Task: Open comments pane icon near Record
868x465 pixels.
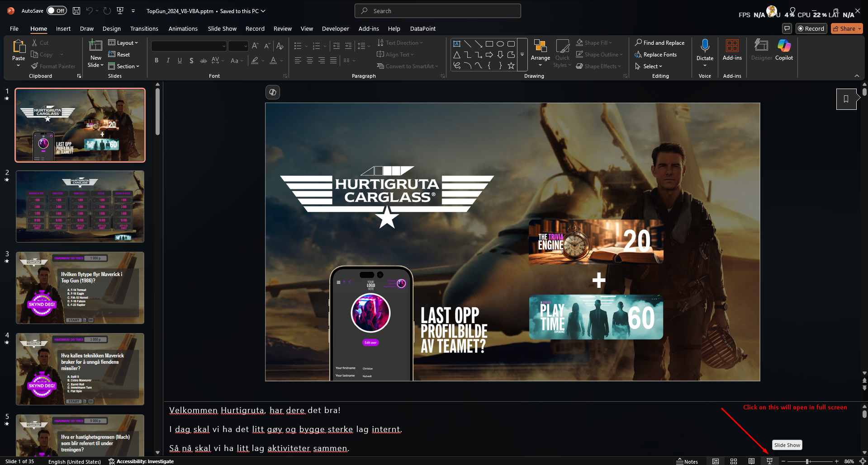Action: [x=787, y=28]
